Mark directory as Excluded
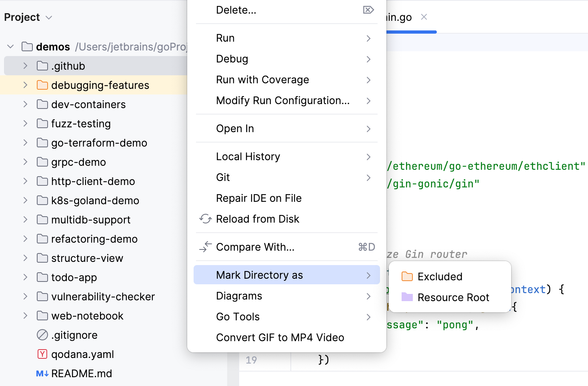This screenshot has width=588, height=386. tap(440, 276)
